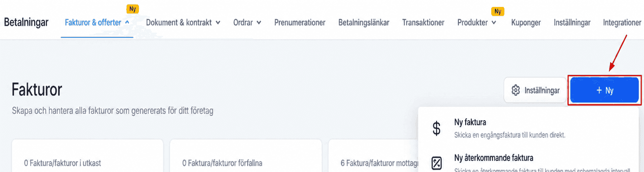The image size is (644, 172).
Task: Click the Ny badge above Produkter
Action: click(498, 11)
